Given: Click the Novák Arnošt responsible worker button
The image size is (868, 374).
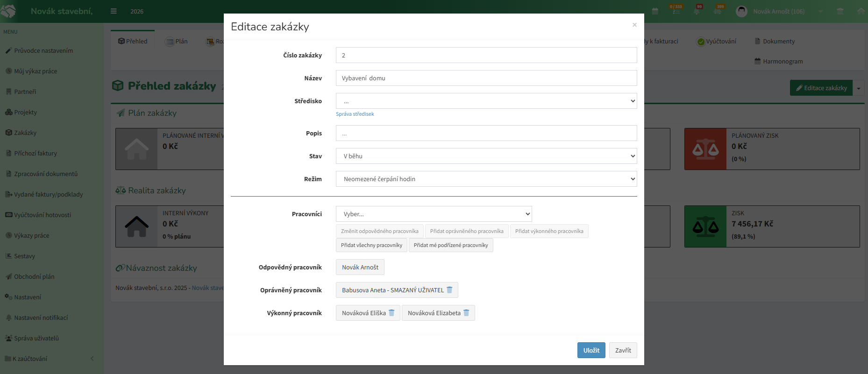Looking at the screenshot, I should pos(360,267).
